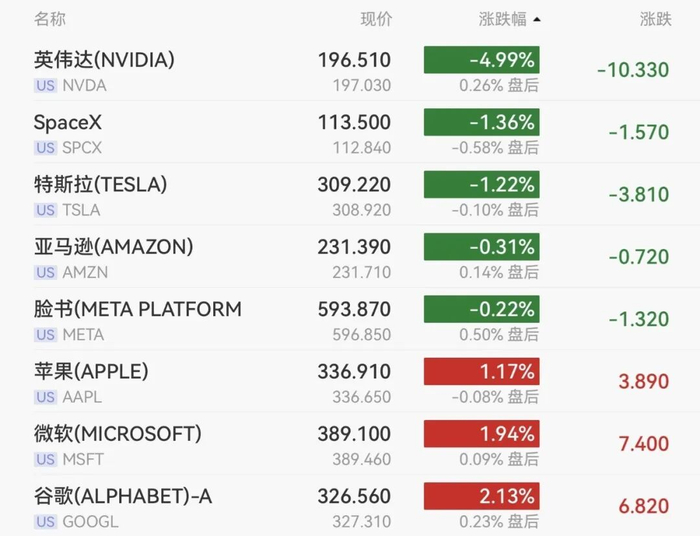The width and height of the screenshot is (700, 536).
Task: Toggle sort arrow beside 涨跌幅 header
Action: tap(537, 20)
